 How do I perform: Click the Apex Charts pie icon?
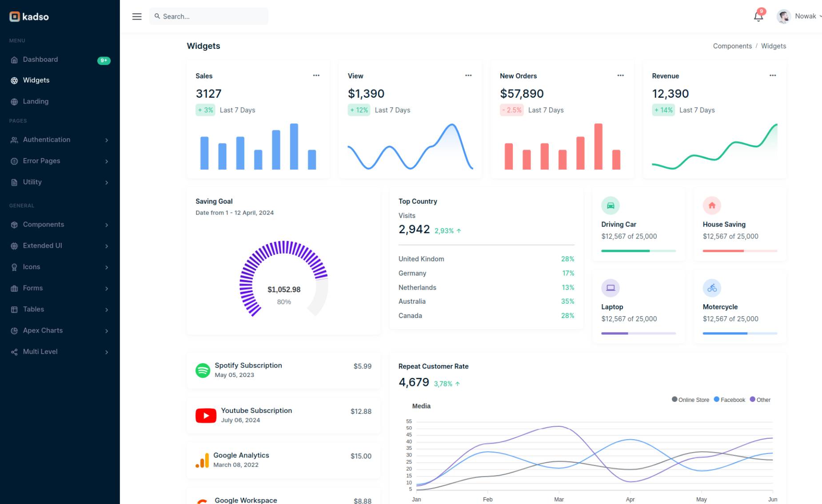(14, 331)
